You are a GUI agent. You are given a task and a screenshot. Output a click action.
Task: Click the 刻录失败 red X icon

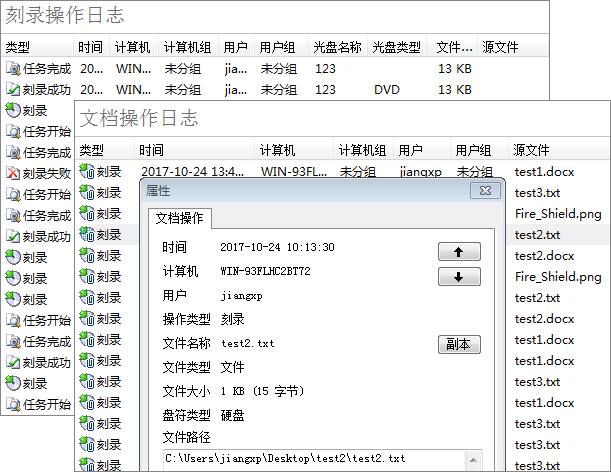coord(13,173)
